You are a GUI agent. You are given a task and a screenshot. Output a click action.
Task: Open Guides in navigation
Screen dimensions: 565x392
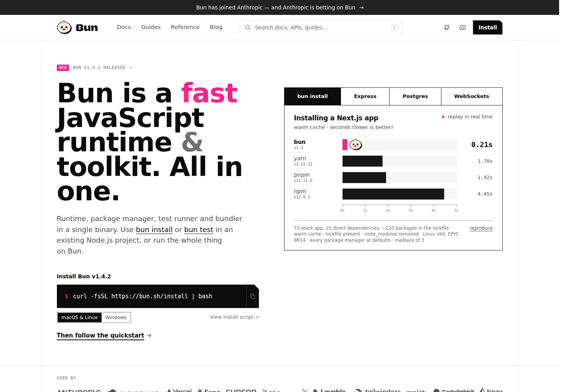151,27
